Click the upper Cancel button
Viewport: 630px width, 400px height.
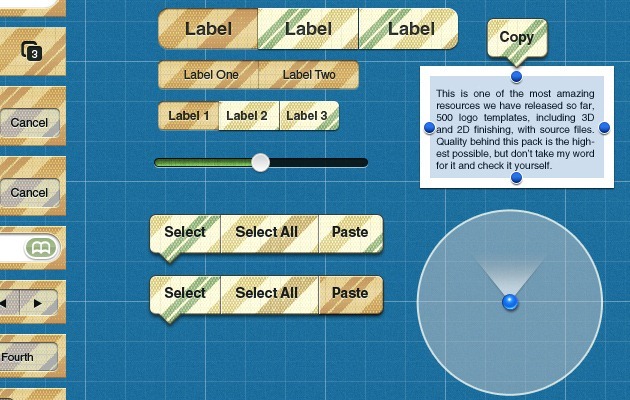coord(29,123)
